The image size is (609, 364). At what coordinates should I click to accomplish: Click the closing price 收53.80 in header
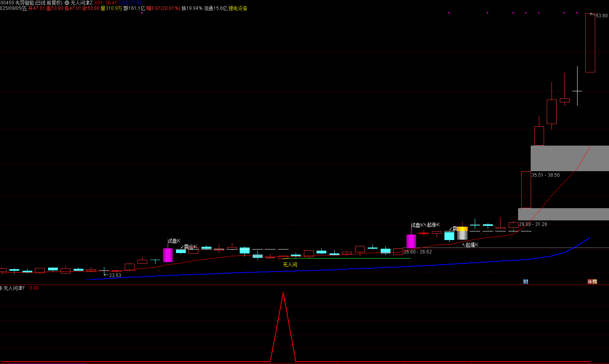coord(91,8)
